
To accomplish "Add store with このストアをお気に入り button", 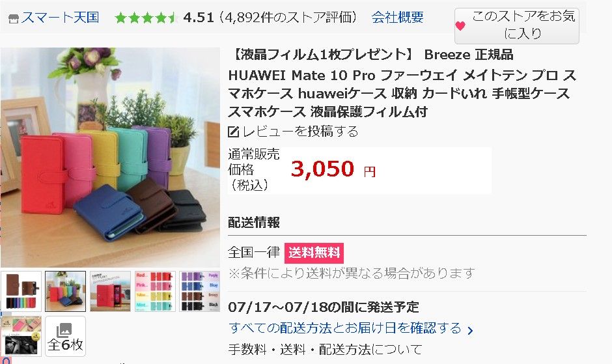I will 517,26.
